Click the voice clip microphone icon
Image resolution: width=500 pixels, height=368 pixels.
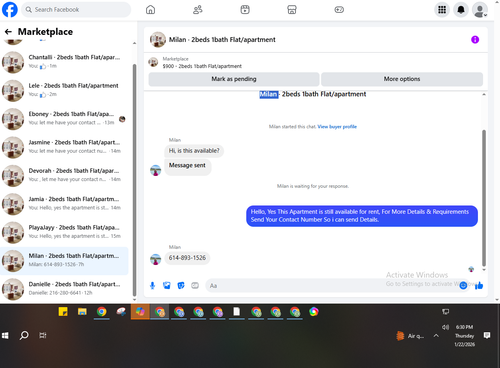(x=152, y=286)
